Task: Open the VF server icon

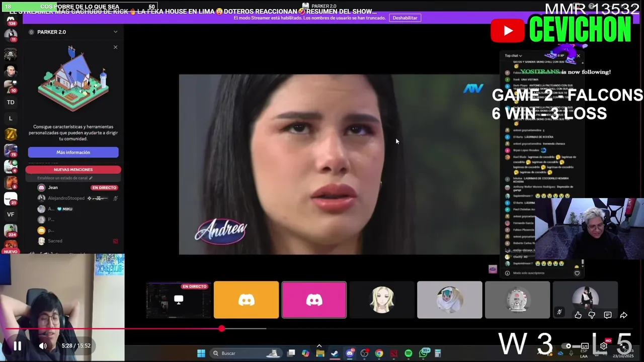Action: point(11,214)
